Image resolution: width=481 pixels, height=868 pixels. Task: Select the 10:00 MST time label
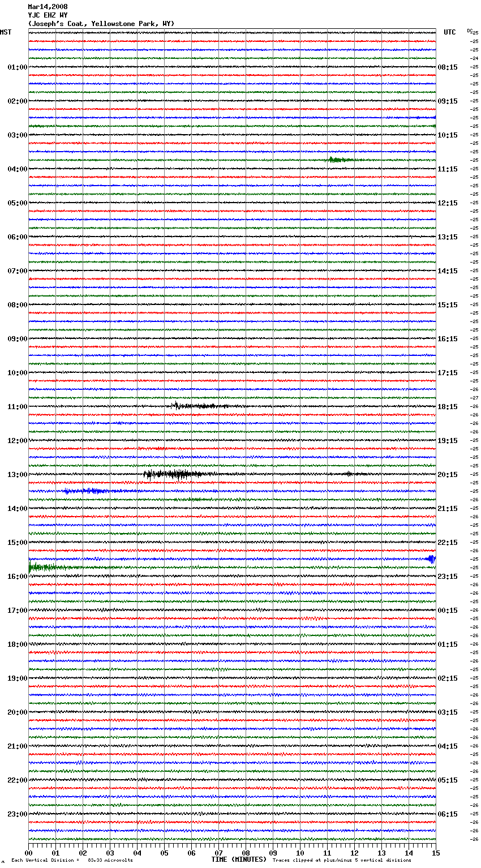point(18,373)
